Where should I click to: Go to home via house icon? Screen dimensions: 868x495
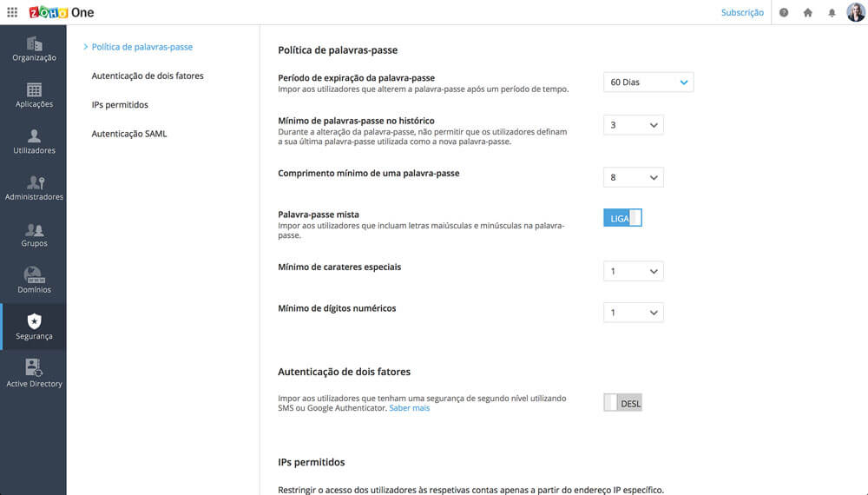pyautogui.click(x=807, y=12)
